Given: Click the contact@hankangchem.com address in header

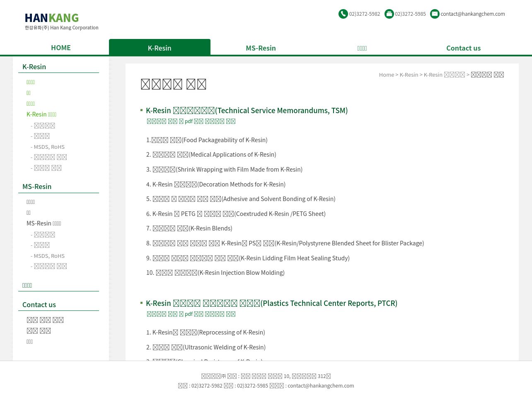Looking at the screenshot, I should click(473, 14).
